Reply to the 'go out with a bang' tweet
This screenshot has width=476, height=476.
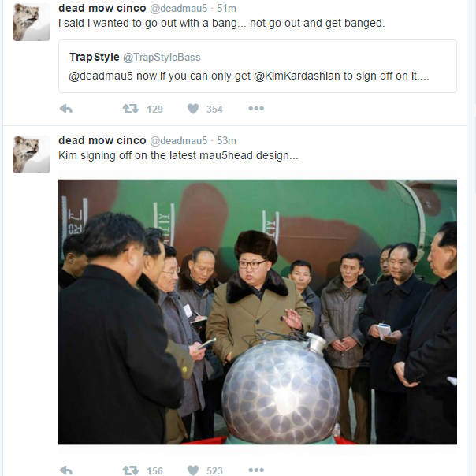point(66,109)
